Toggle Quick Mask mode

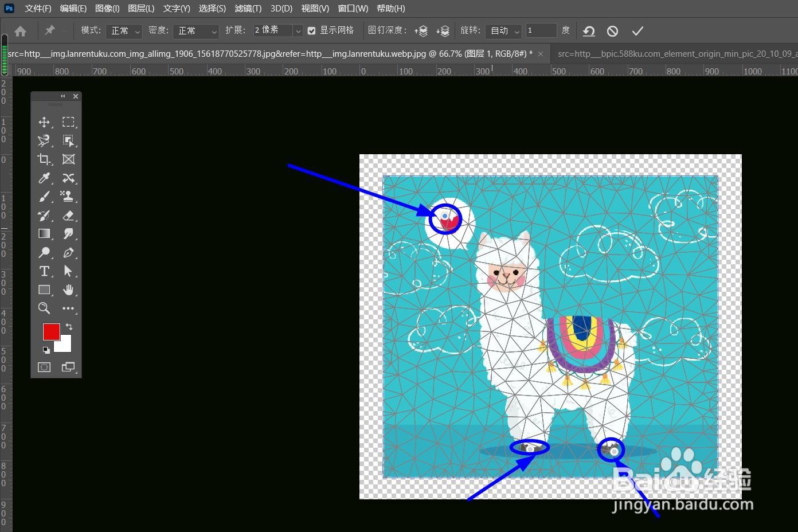coord(44,367)
